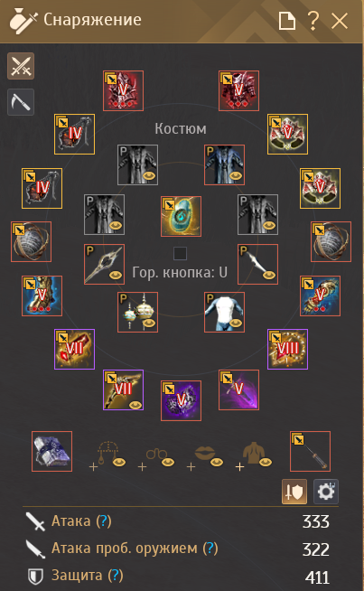Toggle eye on the blue costume coat
Viewport: 364px width, 591px height.
[236, 175]
